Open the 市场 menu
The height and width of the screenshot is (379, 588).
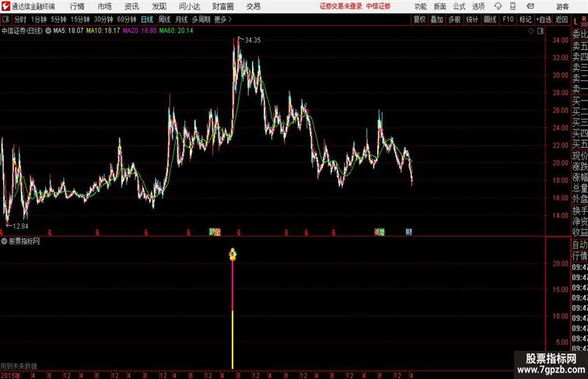coord(105,6)
